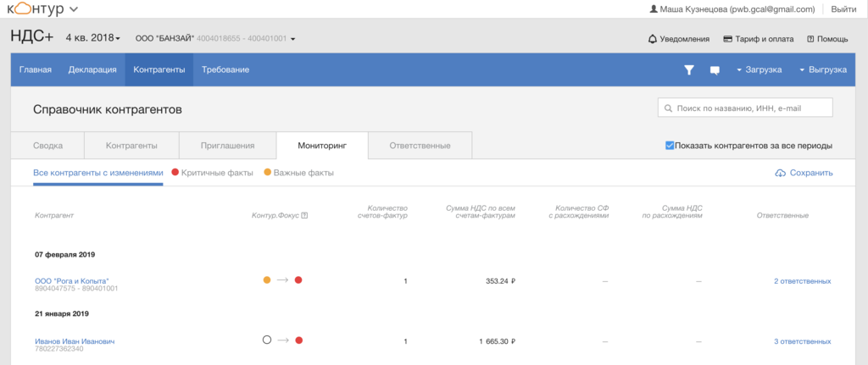Open Тариф и оплата card link
Image resolution: width=868 pixels, height=365 pixels.
click(x=759, y=39)
